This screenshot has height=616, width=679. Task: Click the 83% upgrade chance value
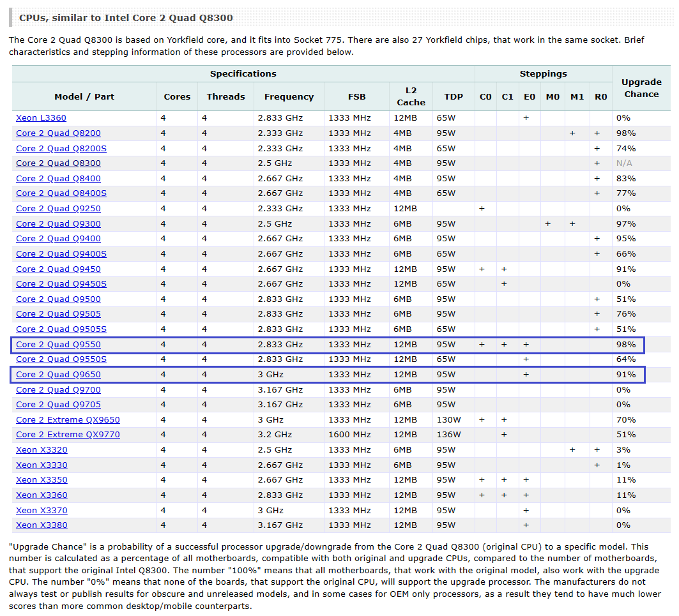pyautogui.click(x=626, y=178)
